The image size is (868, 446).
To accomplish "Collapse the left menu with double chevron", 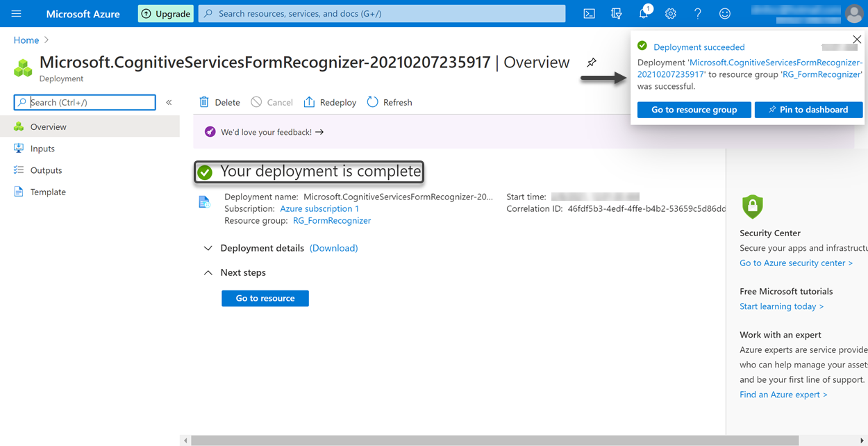I will coord(169,102).
